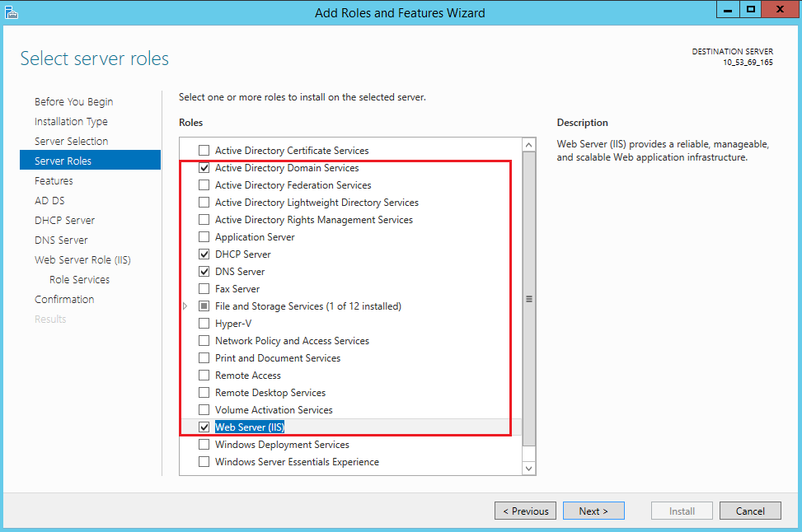
Task: Click the Cancel button
Action: coord(750,511)
